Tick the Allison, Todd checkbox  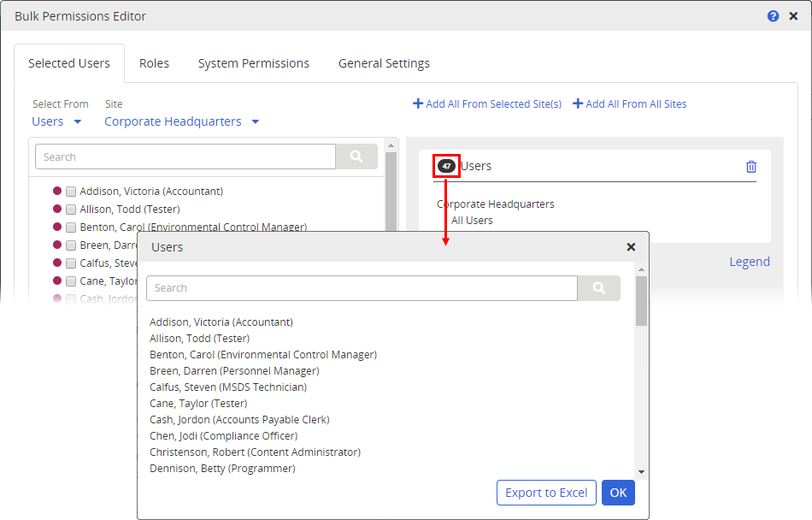[71, 210]
